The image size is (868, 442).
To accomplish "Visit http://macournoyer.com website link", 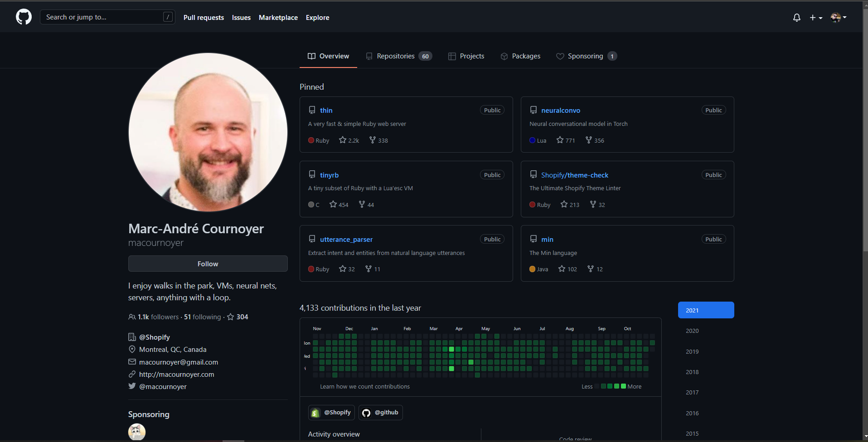I will 177,375.
